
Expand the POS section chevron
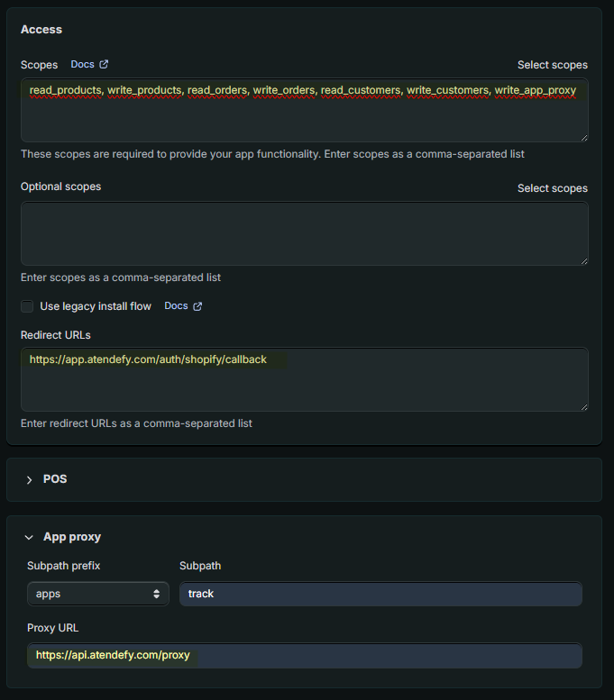[x=29, y=480]
